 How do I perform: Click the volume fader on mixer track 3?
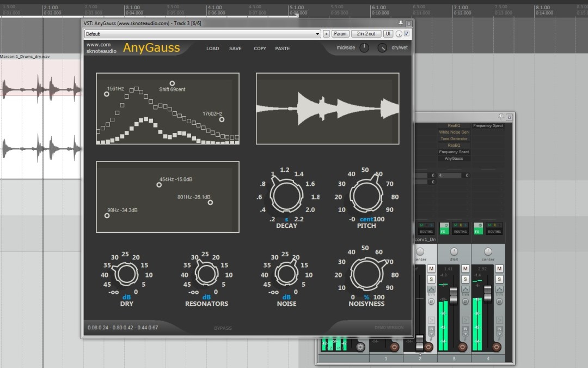pos(454,295)
